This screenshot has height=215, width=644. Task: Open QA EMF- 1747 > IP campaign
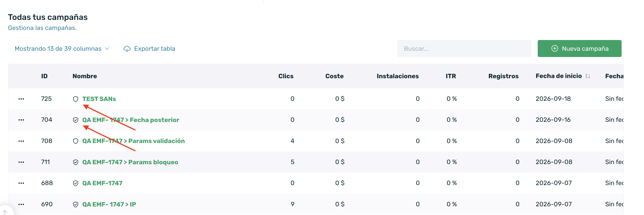click(109, 204)
